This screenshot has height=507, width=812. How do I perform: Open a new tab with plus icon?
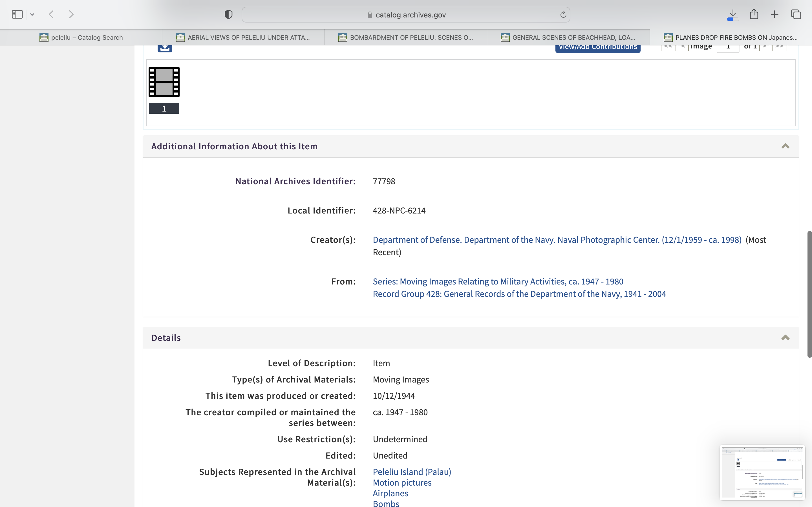click(775, 14)
